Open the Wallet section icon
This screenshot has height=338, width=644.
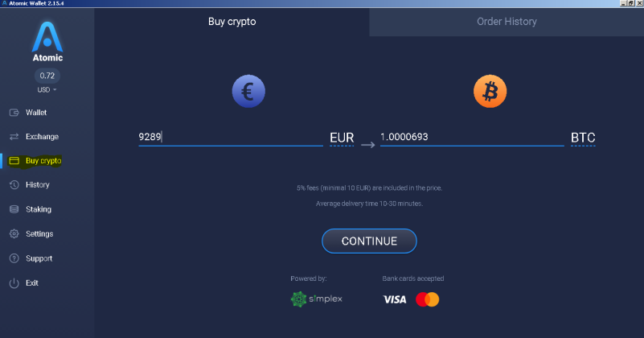[14, 112]
